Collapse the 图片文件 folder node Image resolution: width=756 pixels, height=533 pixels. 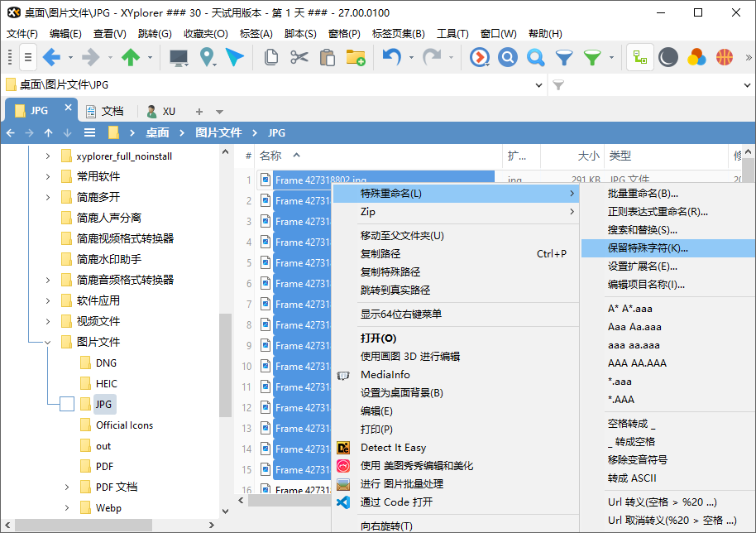(x=48, y=341)
